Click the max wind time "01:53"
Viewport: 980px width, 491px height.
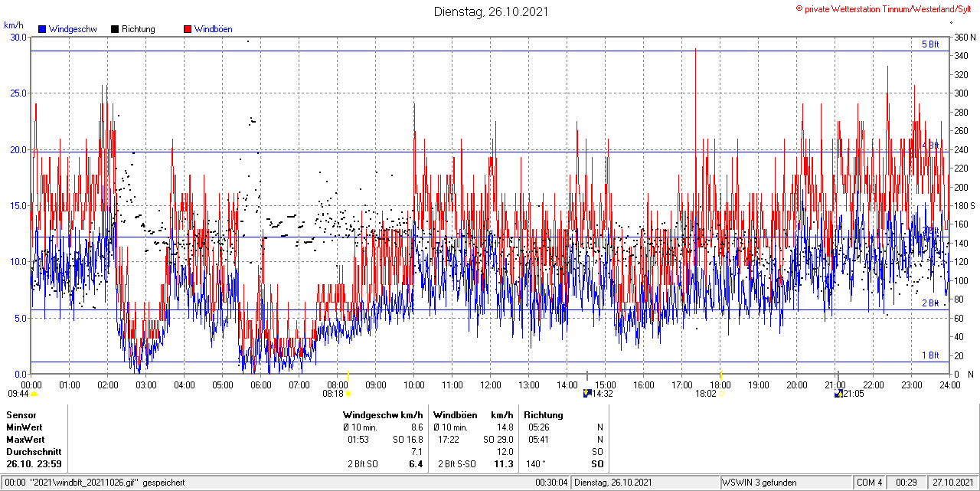point(359,440)
